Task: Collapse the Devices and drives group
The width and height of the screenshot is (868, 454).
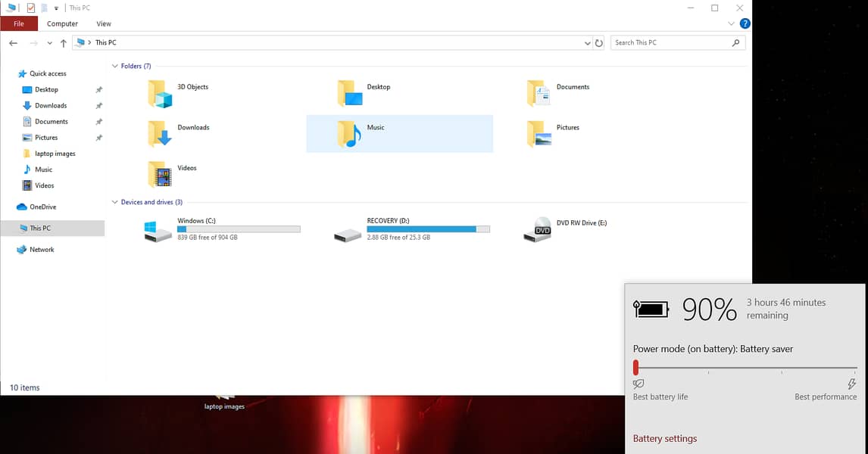Action: point(115,203)
